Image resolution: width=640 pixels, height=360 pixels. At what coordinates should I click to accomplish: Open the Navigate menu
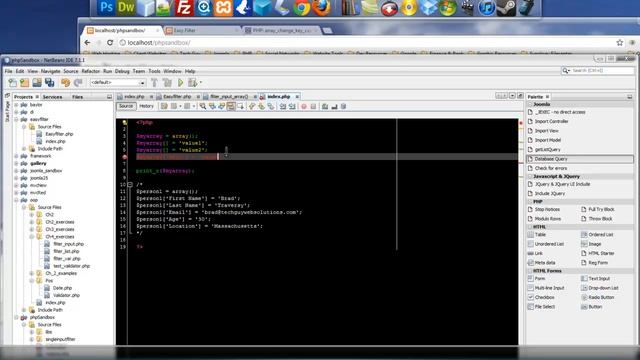pyautogui.click(x=50, y=71)
